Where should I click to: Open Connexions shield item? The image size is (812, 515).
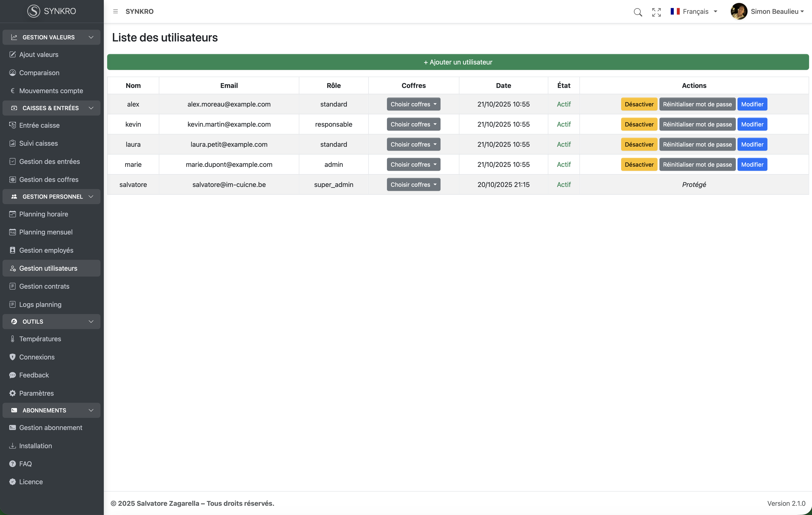point(36,357)
